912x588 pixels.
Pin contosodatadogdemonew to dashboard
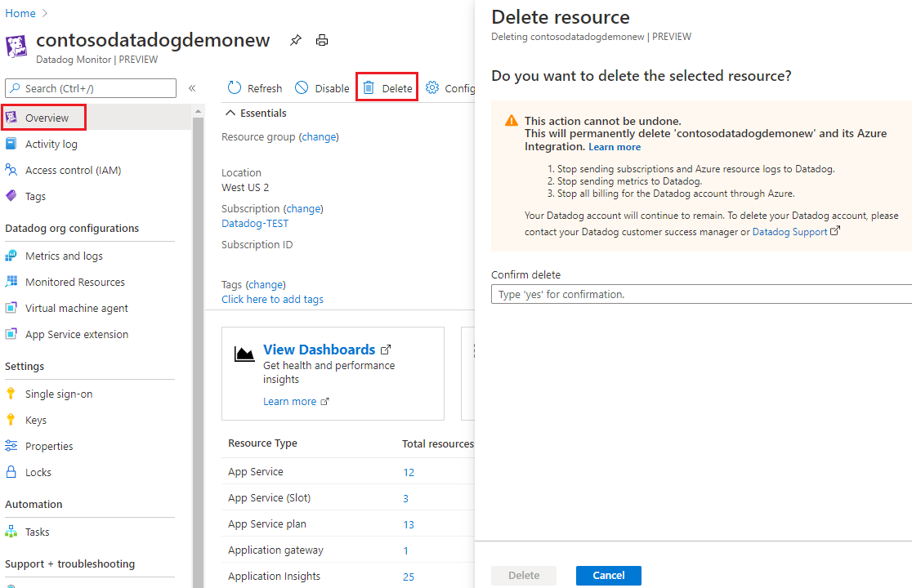(296, 40)
